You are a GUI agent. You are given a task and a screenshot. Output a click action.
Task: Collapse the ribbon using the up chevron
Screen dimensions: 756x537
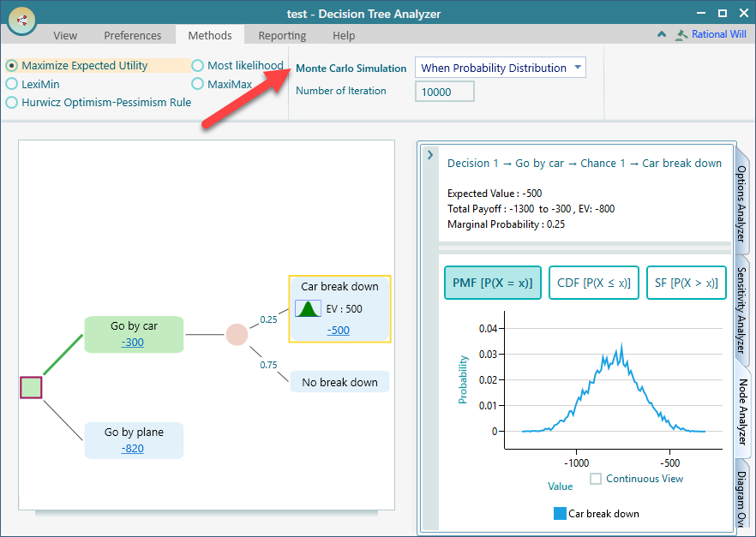point(661,35)
